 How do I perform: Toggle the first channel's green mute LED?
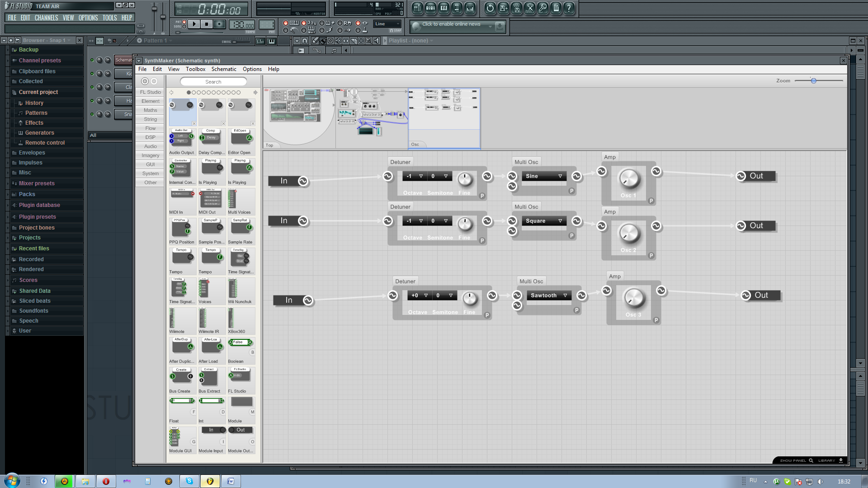click(x=92, y=60)
